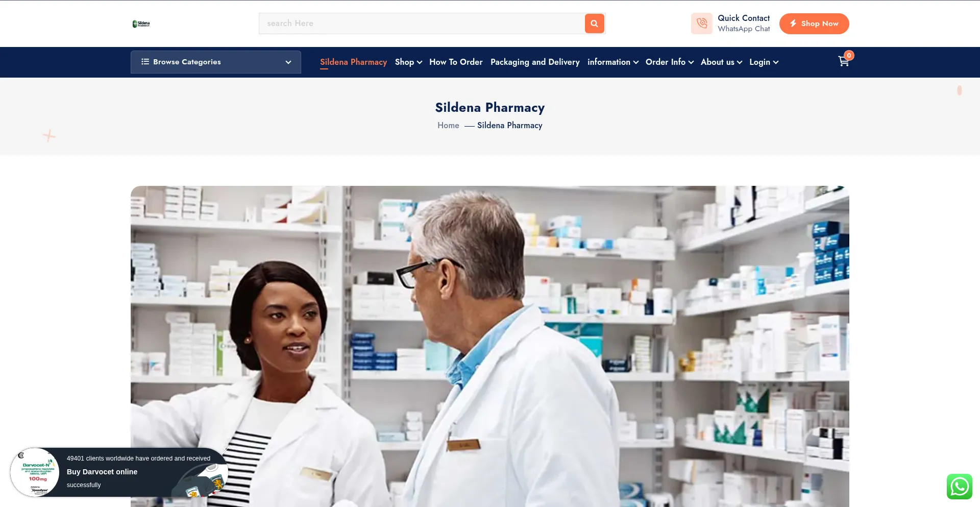Image resolution: width=980 pixels, height=507 pixels.
Task: Click the lightning Shop Now button
Action: click(814, 23)
